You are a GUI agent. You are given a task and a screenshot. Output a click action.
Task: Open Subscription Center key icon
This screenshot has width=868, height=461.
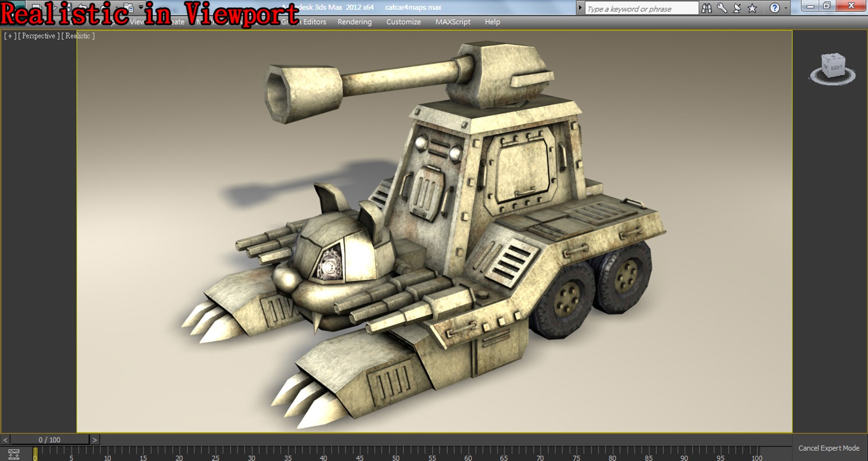722,8
